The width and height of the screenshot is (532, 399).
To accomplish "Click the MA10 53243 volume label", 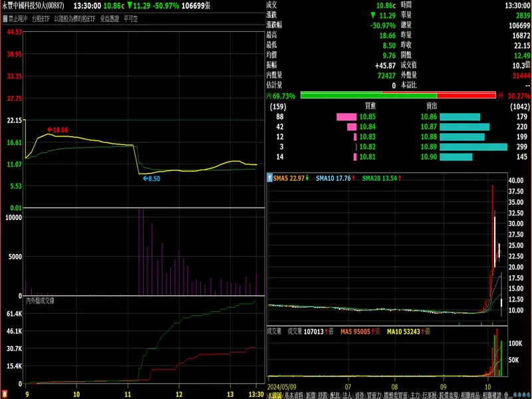I will coord(404,332).
